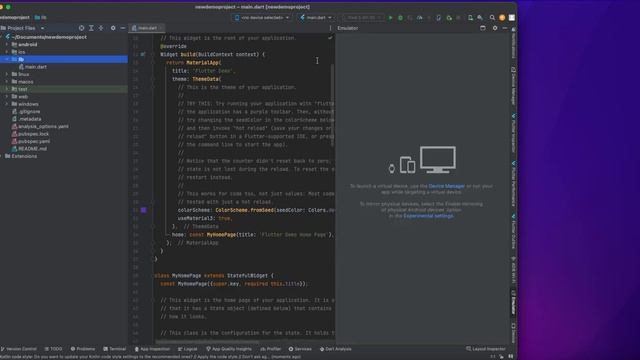Select the .gitignore file
The width and height of the screenshot is (640, 360).
27,111
